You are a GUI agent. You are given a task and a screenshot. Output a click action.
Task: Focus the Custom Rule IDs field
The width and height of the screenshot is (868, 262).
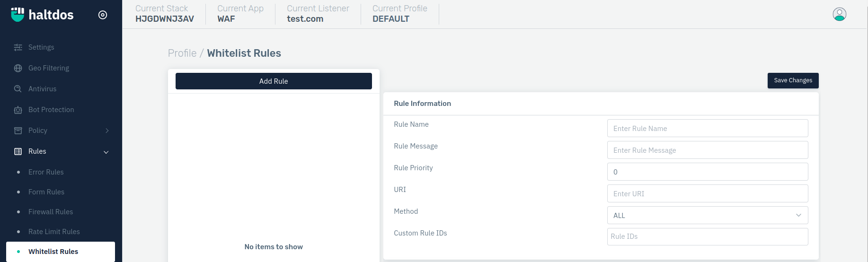pos(708,236)
